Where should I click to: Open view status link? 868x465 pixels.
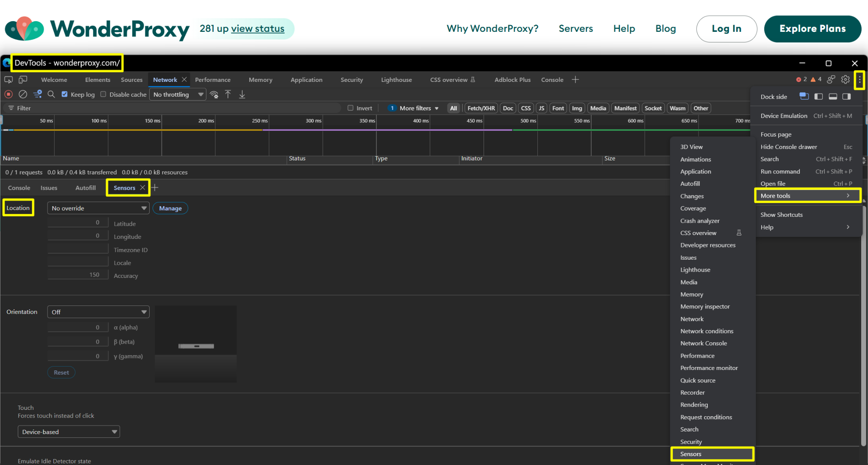pos(258,28)
